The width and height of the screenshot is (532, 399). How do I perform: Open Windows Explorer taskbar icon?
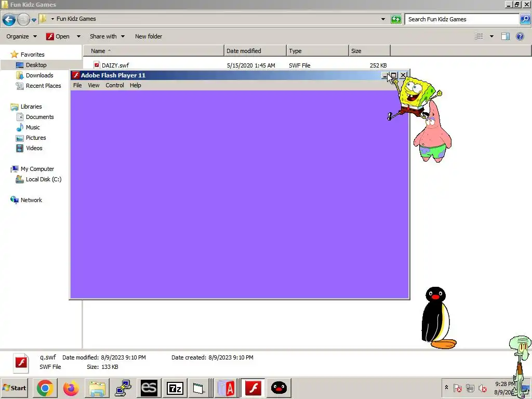click(97, 388)
